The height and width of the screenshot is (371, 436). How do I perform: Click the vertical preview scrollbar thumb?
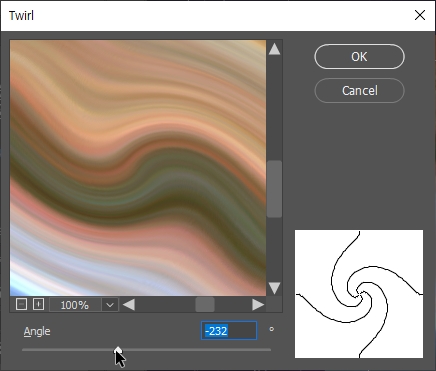coord(274,189)
